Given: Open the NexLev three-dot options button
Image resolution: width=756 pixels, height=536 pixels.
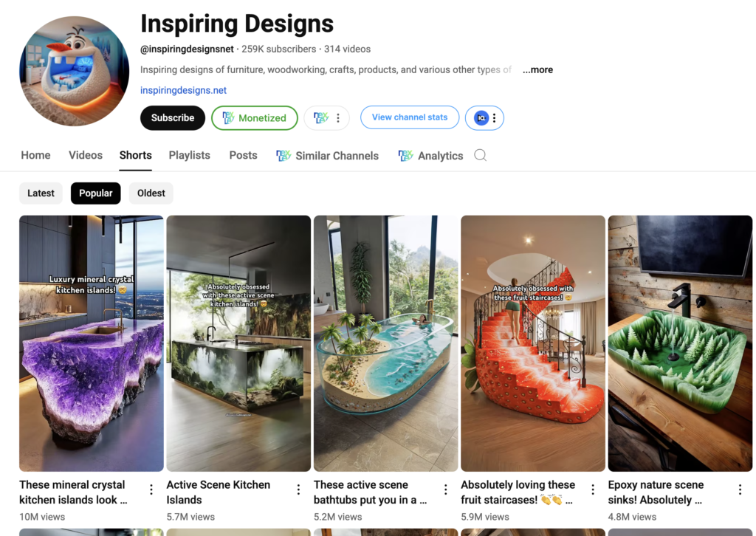Looking at the screenshot, I should point(326,117).
